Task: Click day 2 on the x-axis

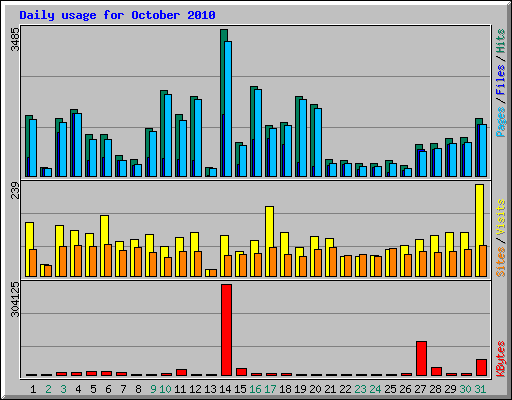Action: click(48, 389)
